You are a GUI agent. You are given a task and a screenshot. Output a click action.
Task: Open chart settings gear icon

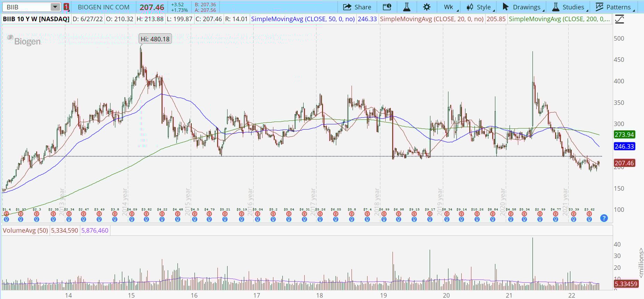(427, 7)
